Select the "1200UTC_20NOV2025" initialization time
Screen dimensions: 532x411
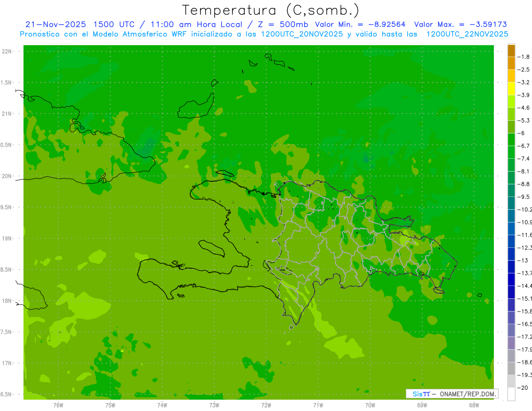(x=302, y=34)
